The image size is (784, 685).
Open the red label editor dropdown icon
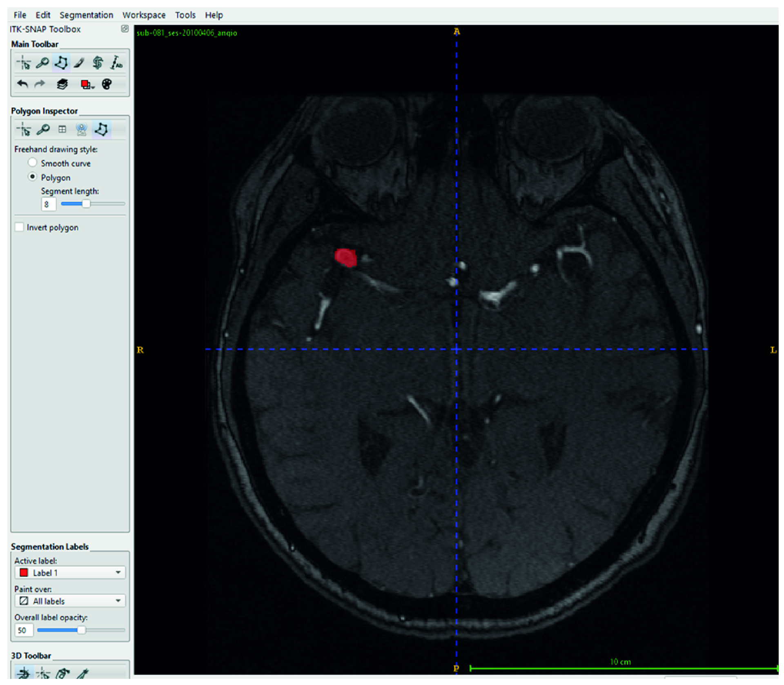pyautogui.click(x=87, y=85)
